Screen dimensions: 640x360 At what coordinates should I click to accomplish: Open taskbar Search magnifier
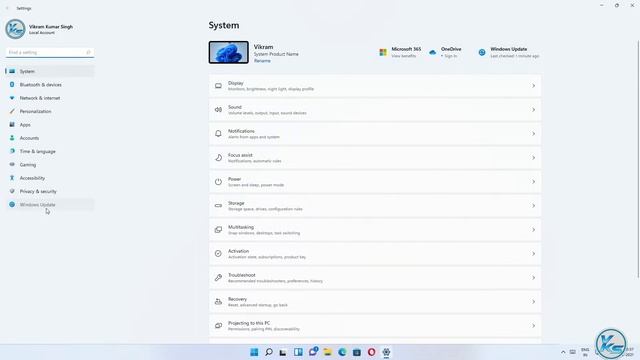click(269, 352)
